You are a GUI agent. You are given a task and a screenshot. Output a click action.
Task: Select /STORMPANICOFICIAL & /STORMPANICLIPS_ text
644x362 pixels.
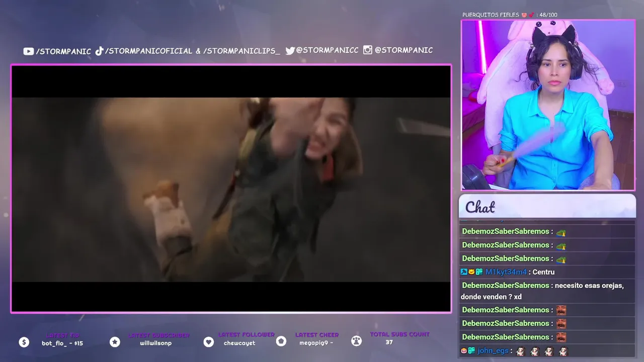193,51
